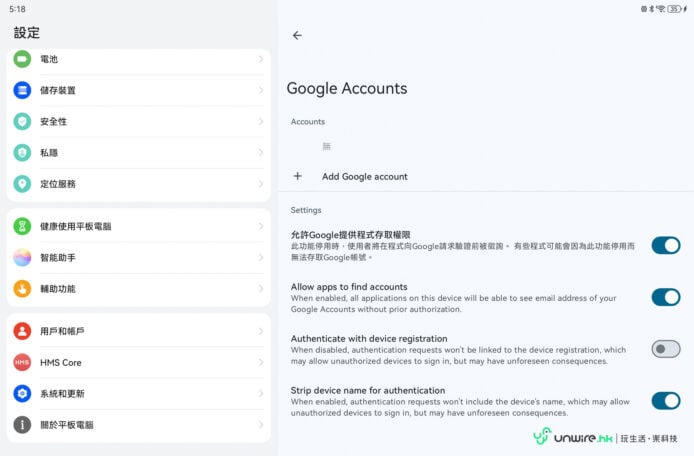
Task: Tap the location services (定位服務) pin icon
Action: point(22,184)
